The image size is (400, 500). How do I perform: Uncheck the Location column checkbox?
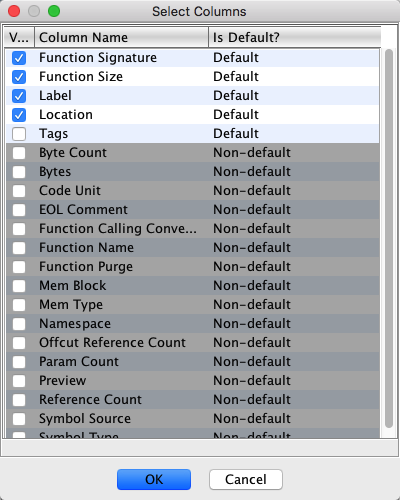pyautogui.click(x=19, y=115)
